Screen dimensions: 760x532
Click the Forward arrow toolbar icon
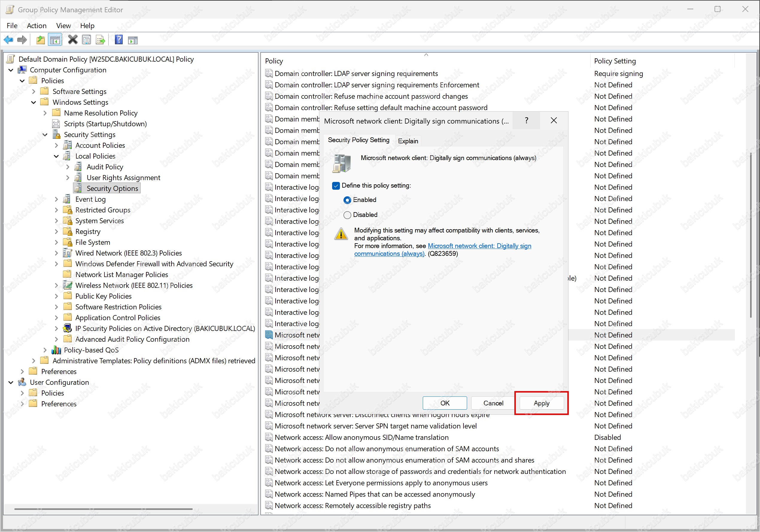click(x=22, y=40)
